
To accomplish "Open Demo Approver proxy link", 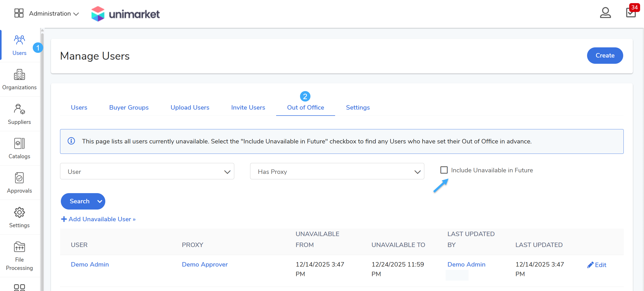I will [205, 264].
